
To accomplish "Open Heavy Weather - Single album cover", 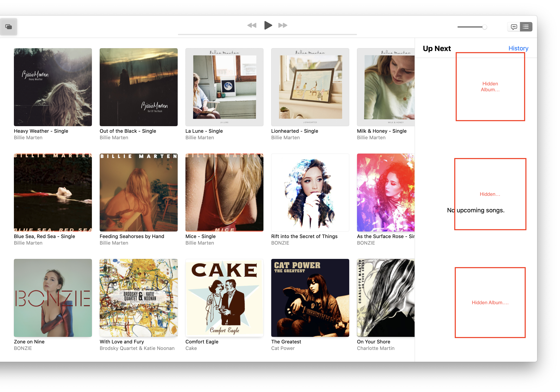I will 53,87.
